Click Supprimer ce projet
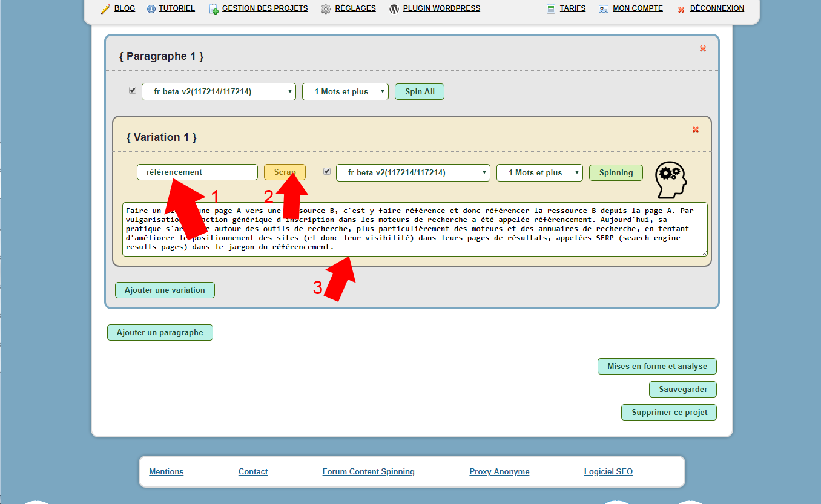 [669, 412]
